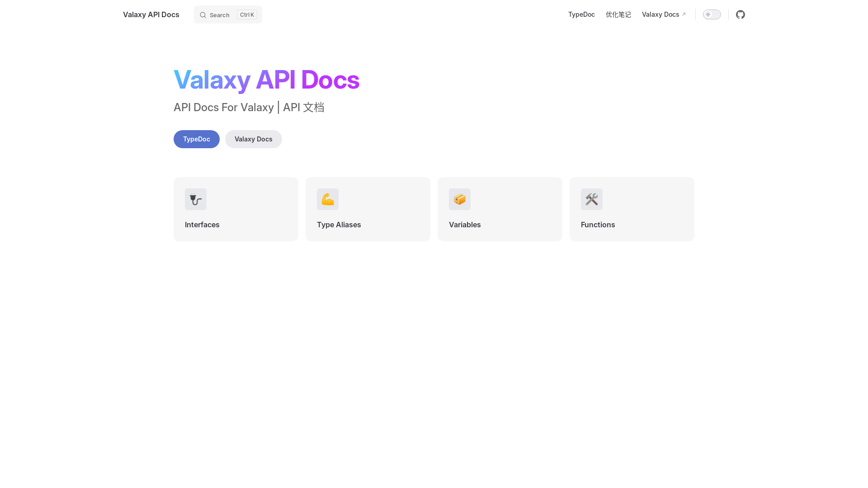Screen dimensions: 868x488
Task: Click the Ctrl K shortcut badge
Action: (247, 14)
